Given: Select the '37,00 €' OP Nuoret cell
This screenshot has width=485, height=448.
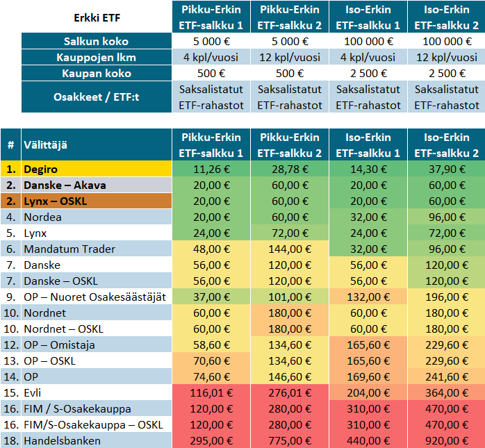Looking at the screenshot, I should [x=211, y=297].
